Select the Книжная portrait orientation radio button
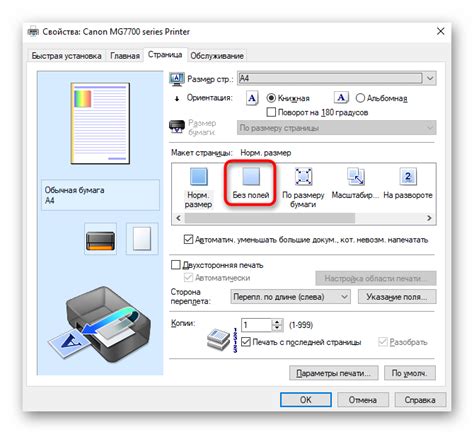This screenshot has width=474, height=434. click(x=271, y=98)
